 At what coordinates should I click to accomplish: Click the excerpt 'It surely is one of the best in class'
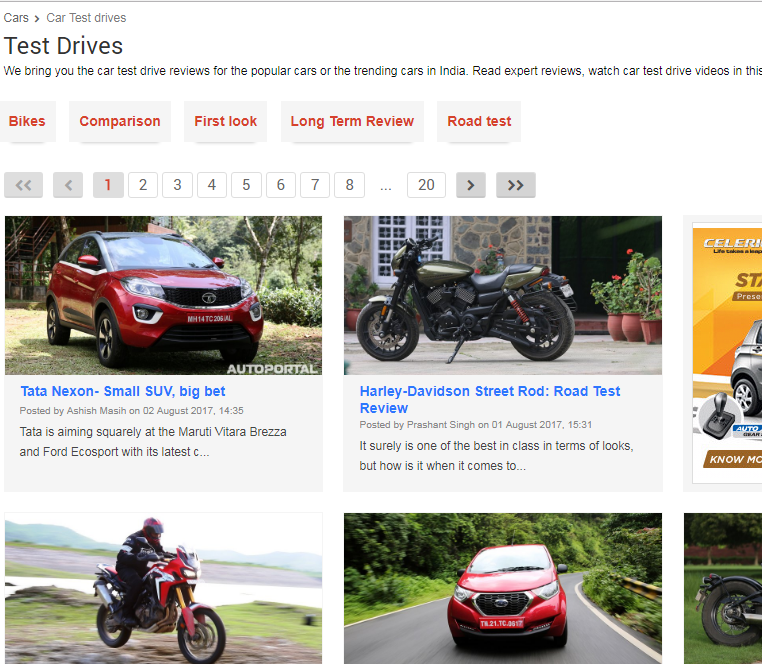pyautogui.click(x=496, y=456)
